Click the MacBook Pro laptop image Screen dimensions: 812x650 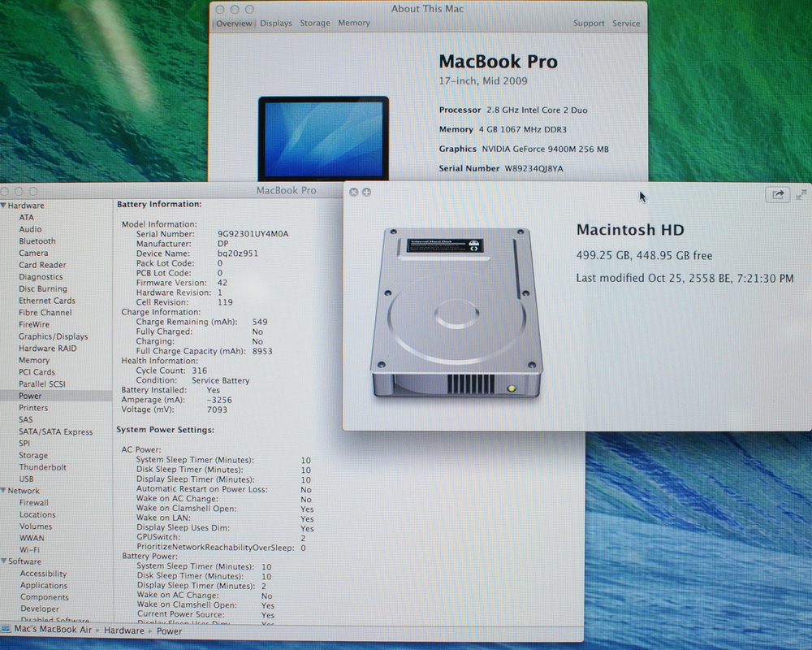pos(324,138)
